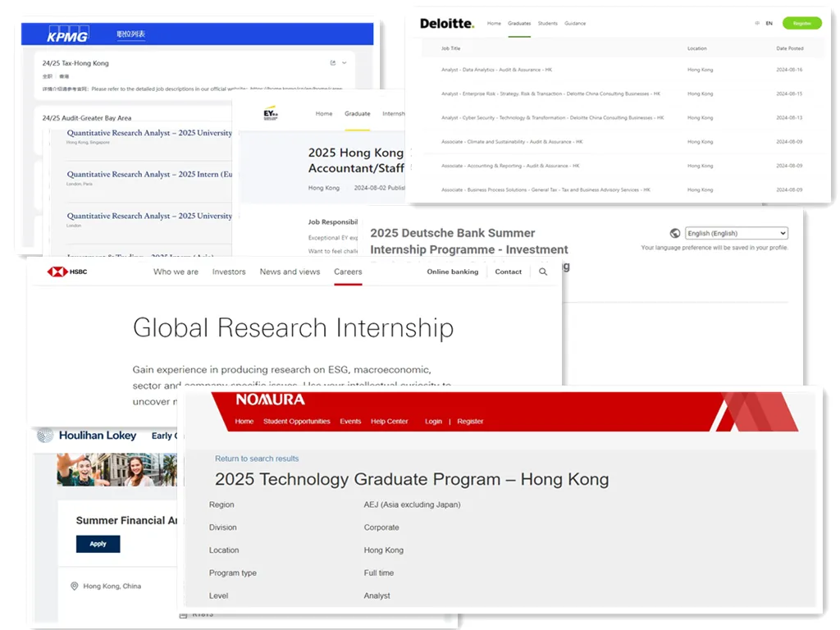Image resolution: width=840 pixels, height=630 pixels.
Task: Open the English (English) language dropdown
Action: (x=737, y=233)
